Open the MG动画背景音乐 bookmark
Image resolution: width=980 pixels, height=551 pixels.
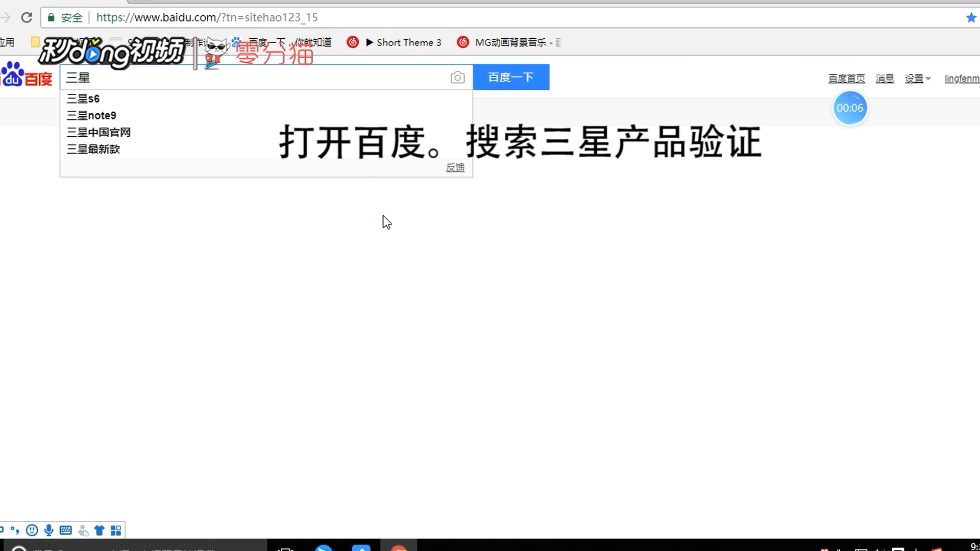(x=508, y=42)
